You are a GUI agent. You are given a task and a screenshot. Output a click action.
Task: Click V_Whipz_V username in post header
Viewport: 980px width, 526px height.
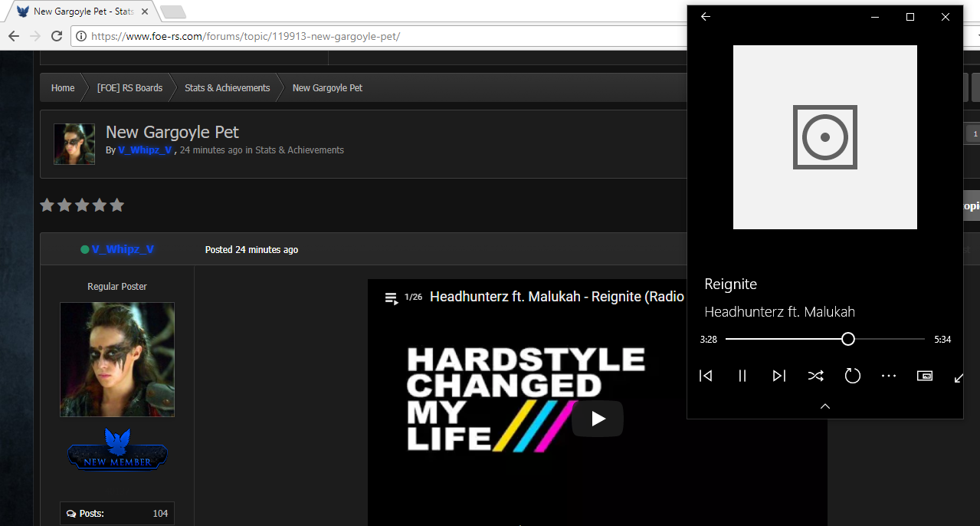click(123, 249)
